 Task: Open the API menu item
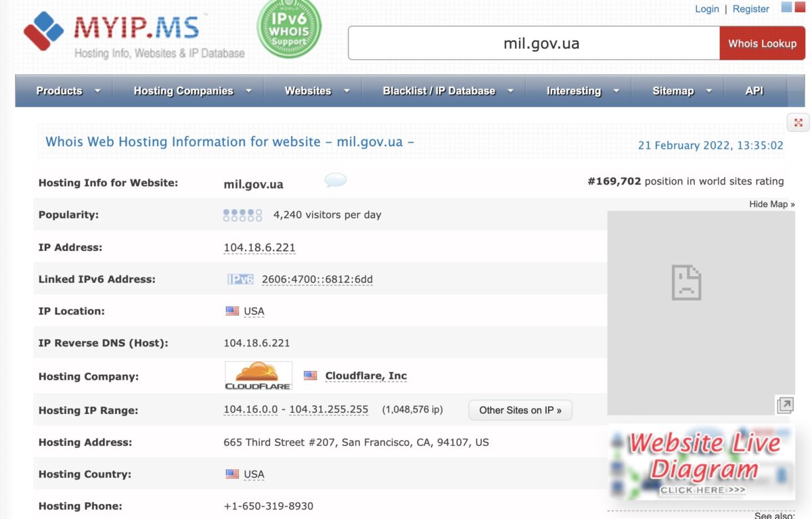point(754,91)
